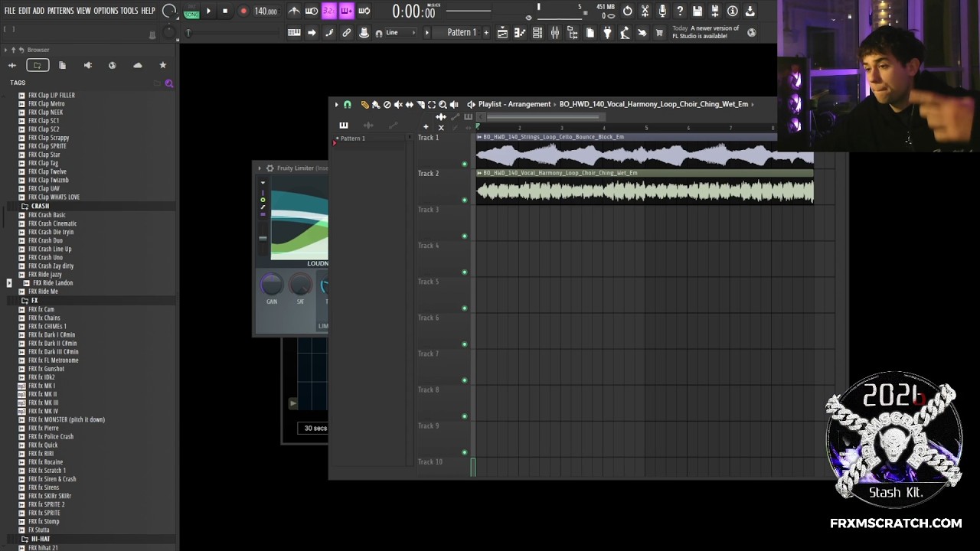The height and width of the screenshot is (551, 980).
Task: Open the TOOLS menu
Action: [x=129, y=11]
